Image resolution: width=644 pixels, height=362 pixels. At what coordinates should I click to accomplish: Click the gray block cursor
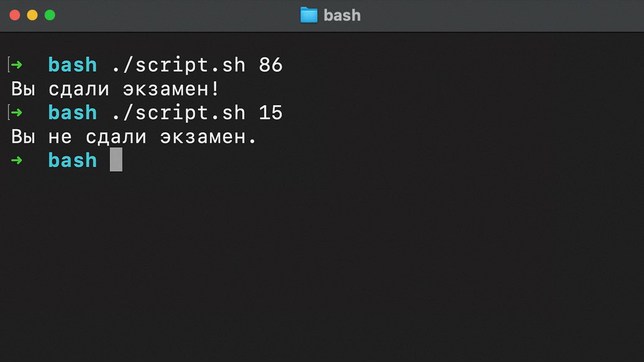[x=116, y=159]
